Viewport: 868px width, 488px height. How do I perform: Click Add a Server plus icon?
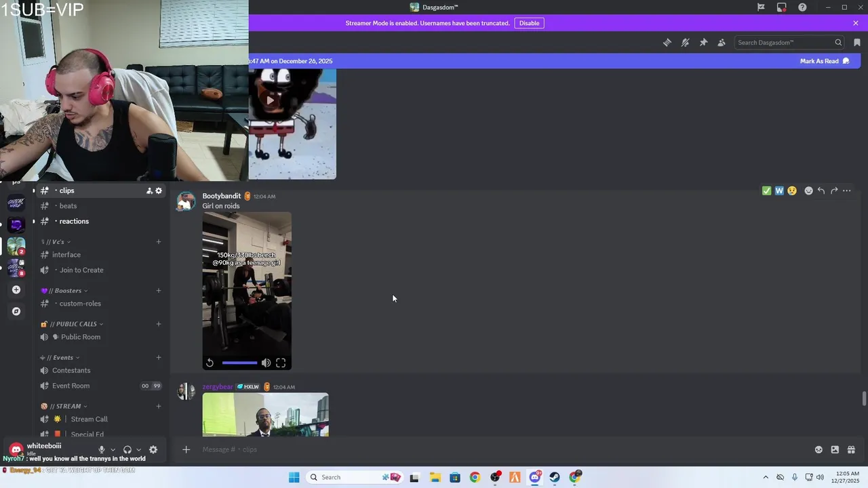tap(16, 289)
